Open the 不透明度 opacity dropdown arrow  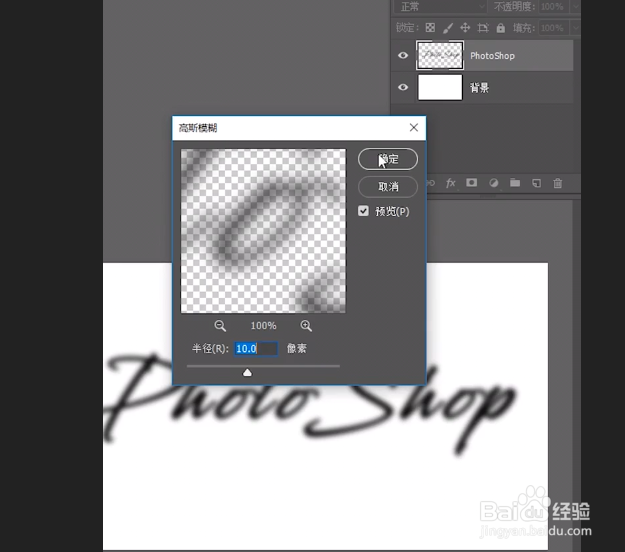pyautogui.click(x=575, y=7)
